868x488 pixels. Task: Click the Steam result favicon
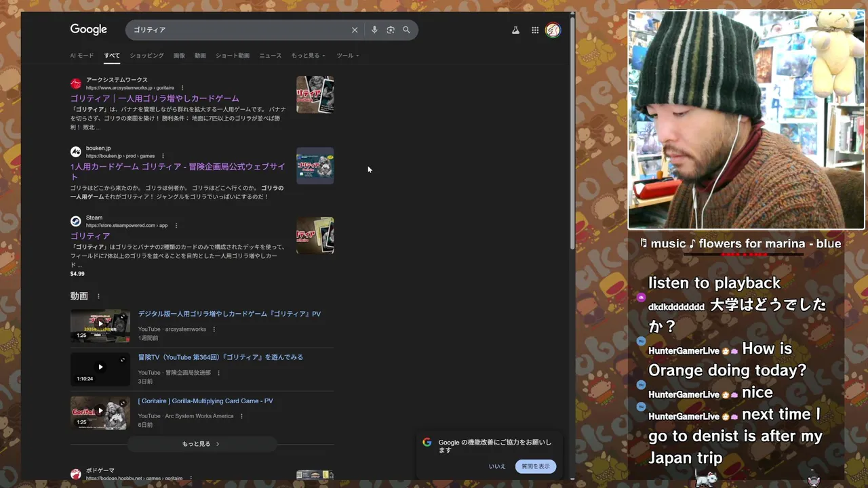pos(76,221)
